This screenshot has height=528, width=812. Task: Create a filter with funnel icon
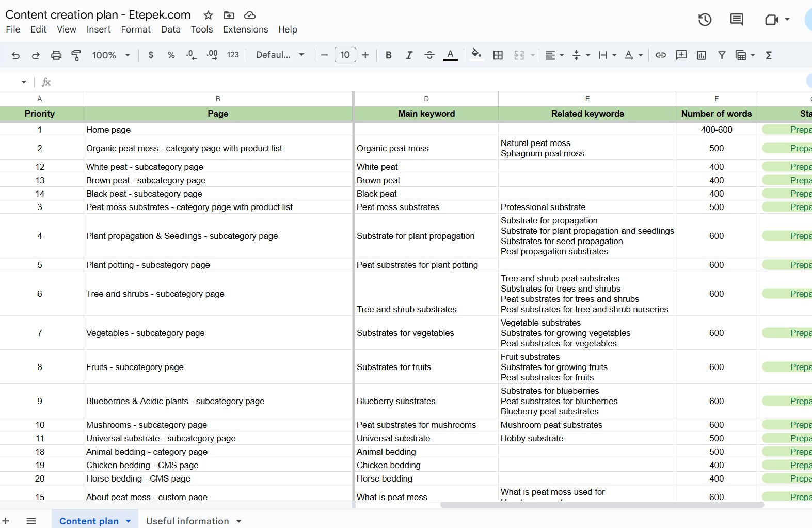tap(722, 55)
